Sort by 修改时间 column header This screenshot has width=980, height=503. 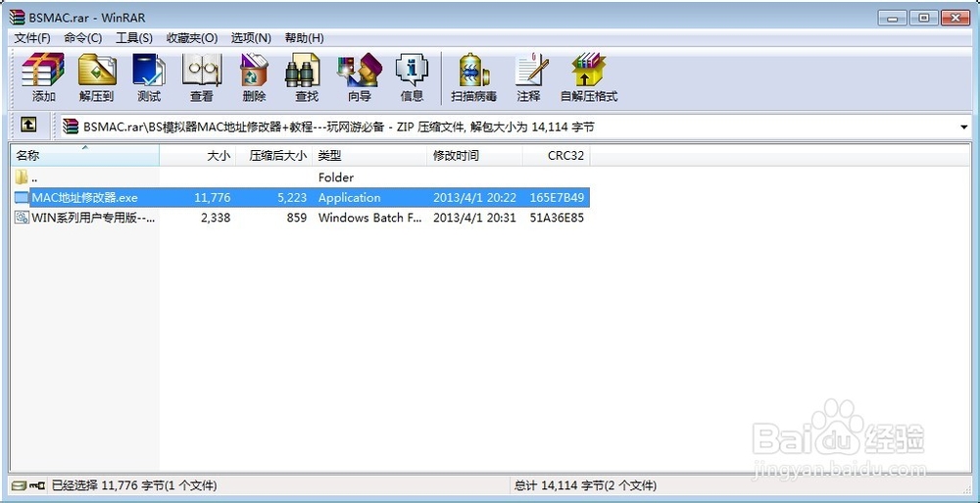[x=475, y=155]
